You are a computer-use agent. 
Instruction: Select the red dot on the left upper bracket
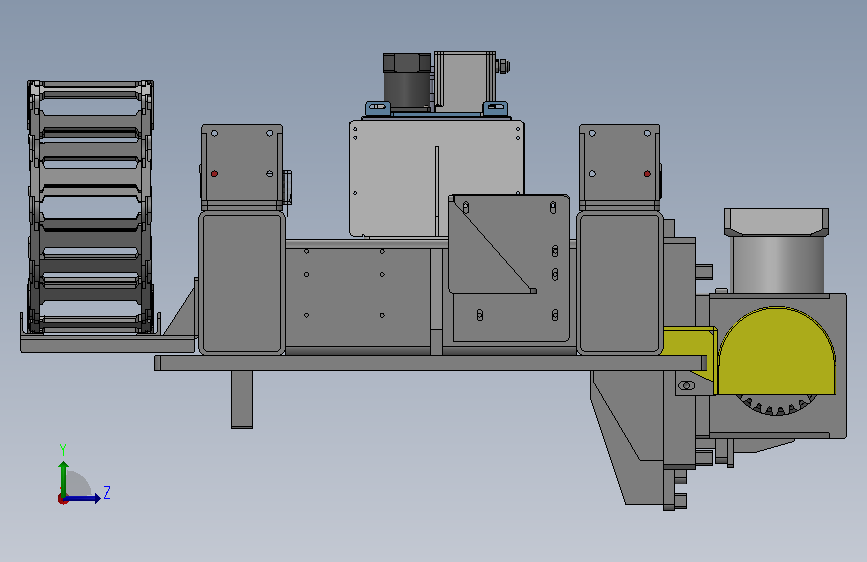pos(215,174)
